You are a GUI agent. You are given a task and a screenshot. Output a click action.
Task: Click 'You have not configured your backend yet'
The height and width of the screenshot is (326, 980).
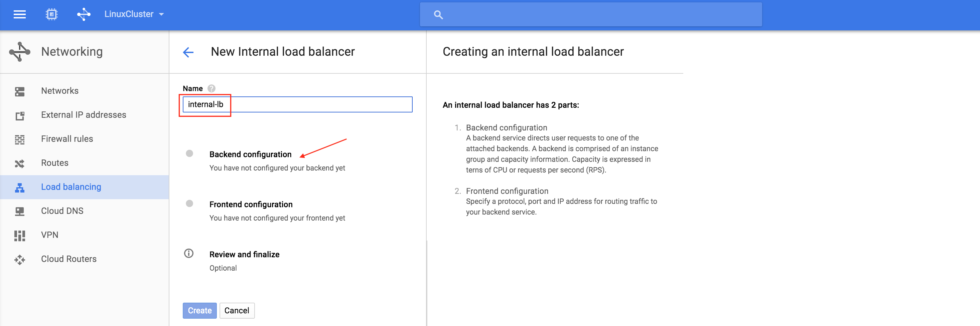tap(277, 168)
